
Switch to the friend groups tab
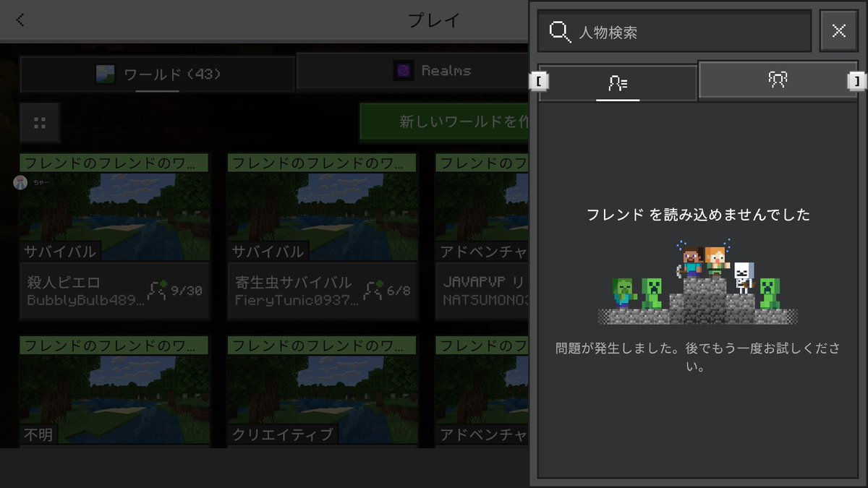(778, 80)
